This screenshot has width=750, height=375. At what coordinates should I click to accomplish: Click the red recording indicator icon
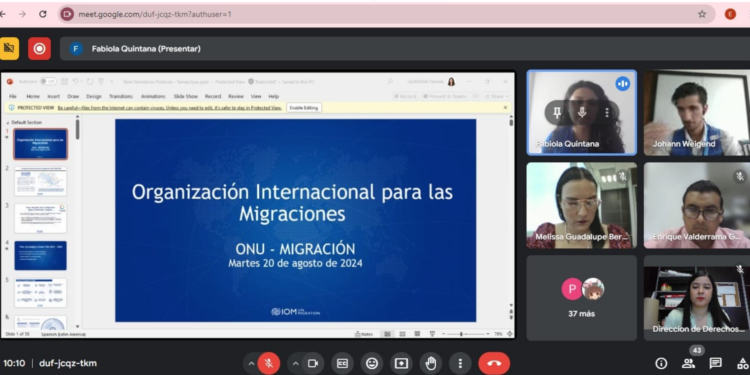click(x=39, y=48)
